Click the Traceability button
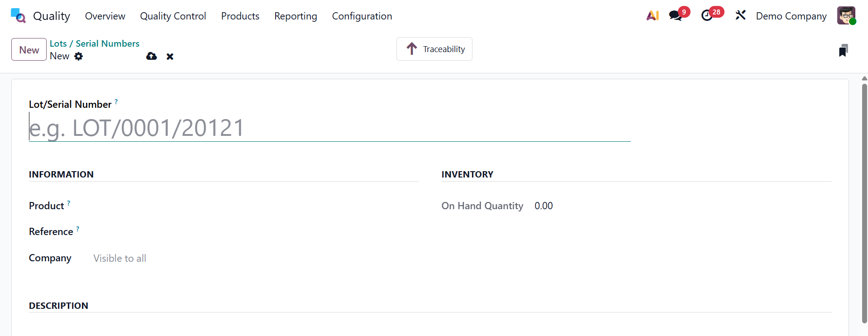The image size is (868, 336). pos(434,49)
